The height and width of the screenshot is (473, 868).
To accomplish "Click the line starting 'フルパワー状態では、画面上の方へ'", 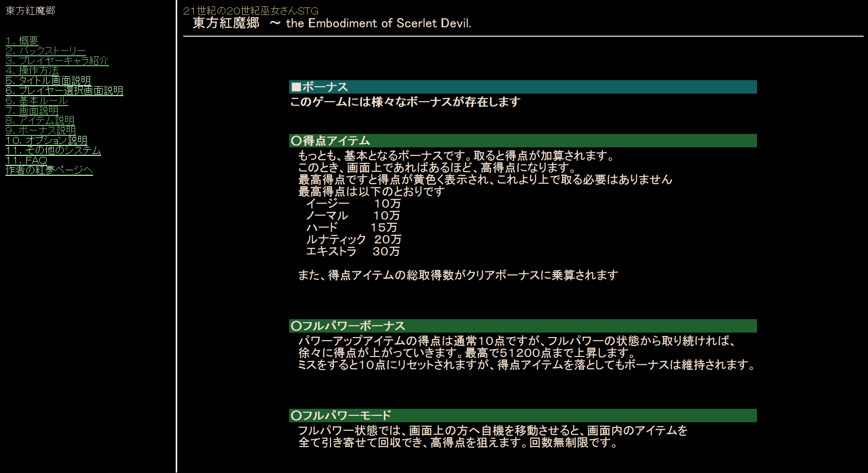I will (493, 431).
